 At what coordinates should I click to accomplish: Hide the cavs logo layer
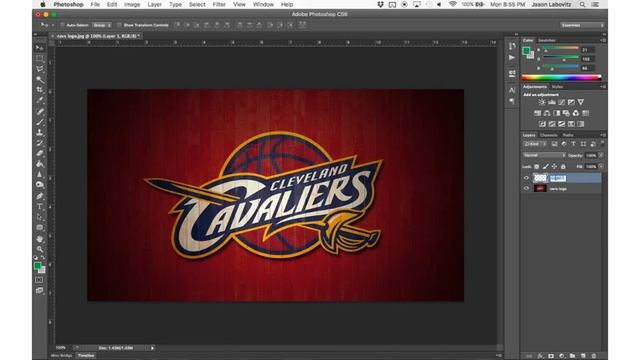coord(526,189)
